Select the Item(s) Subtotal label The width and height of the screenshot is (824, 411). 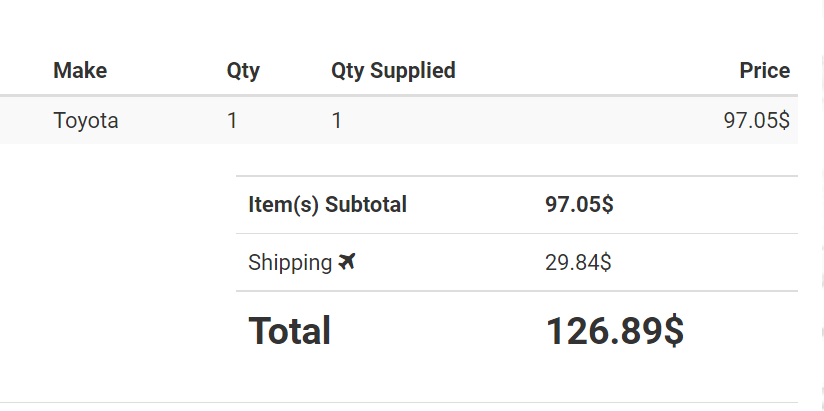[x=327, y=204]
